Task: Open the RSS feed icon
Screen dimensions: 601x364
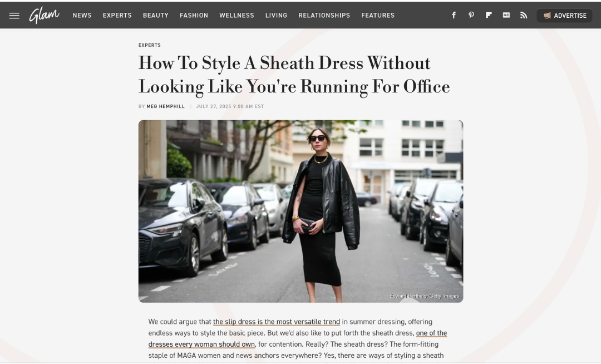Action: 524,16
